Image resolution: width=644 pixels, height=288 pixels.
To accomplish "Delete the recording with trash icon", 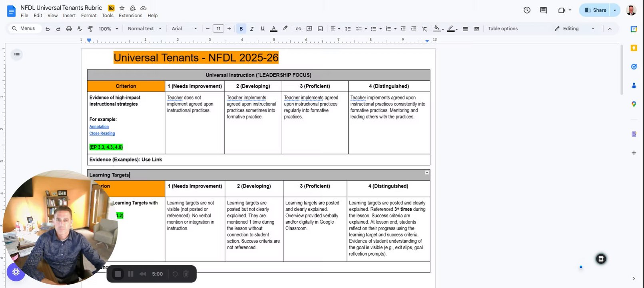I will [186, 274].
